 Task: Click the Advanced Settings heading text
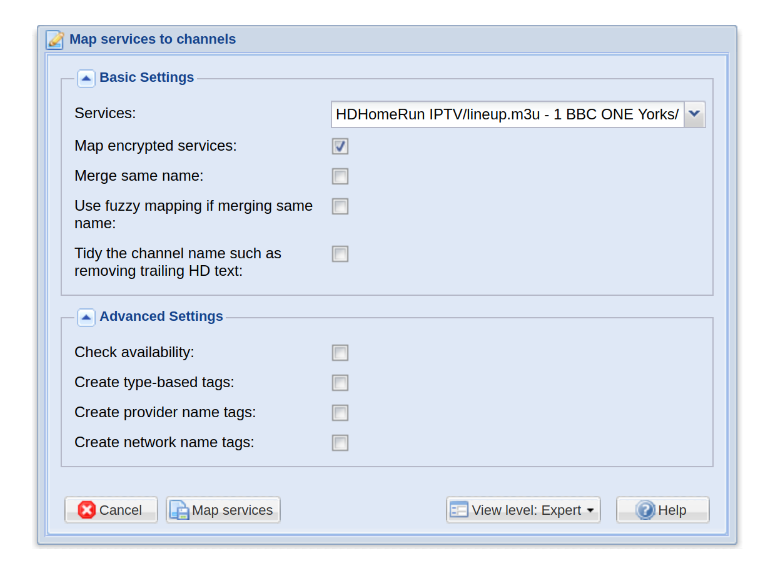click(x=161, y=317)
